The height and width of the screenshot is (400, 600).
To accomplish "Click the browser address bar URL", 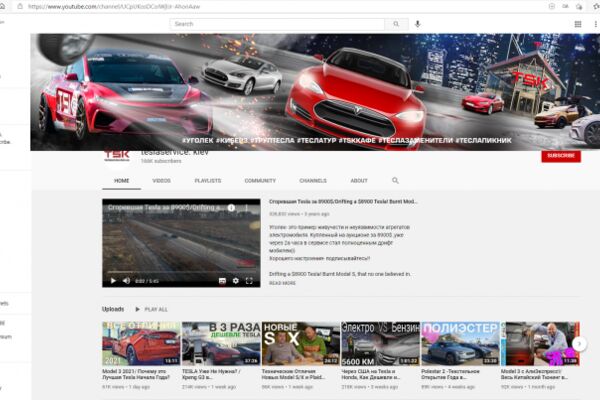I will tap(114, 7).
